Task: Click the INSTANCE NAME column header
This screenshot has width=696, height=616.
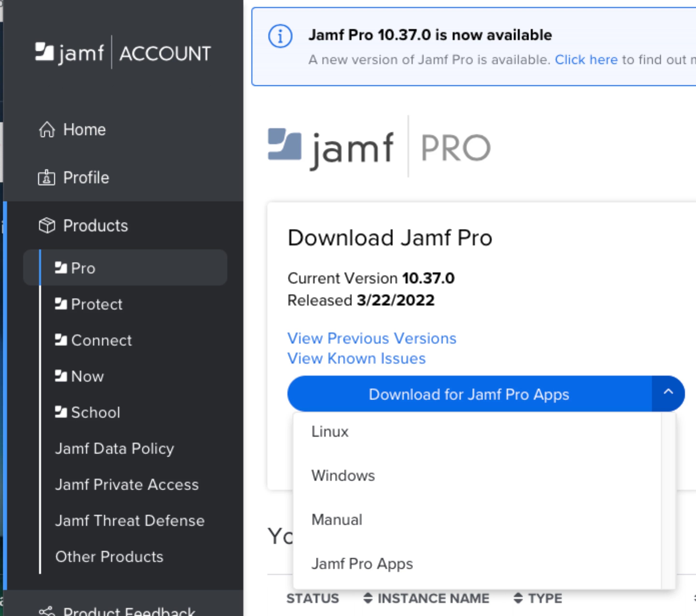Action: pyautogui.click(x=433, y=598)
